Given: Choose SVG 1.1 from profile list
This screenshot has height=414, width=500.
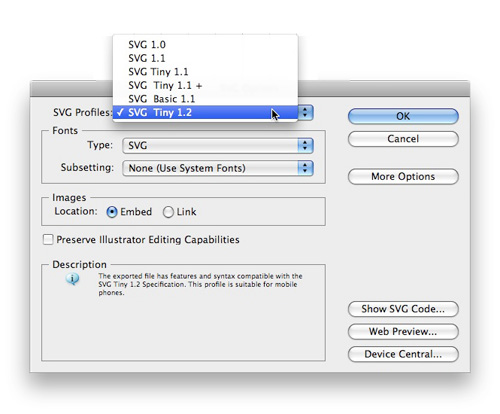Looking at the screenshot, I should [x=205, y=58].
